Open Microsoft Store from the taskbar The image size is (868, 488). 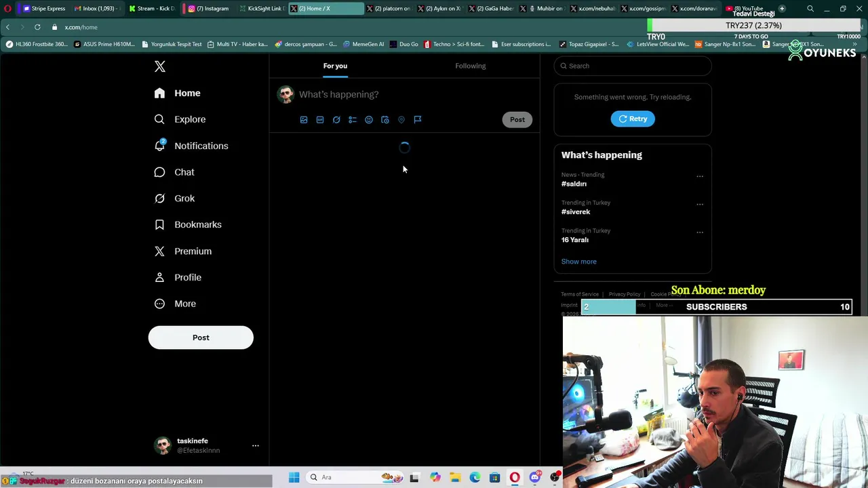(x=494, y=477)
